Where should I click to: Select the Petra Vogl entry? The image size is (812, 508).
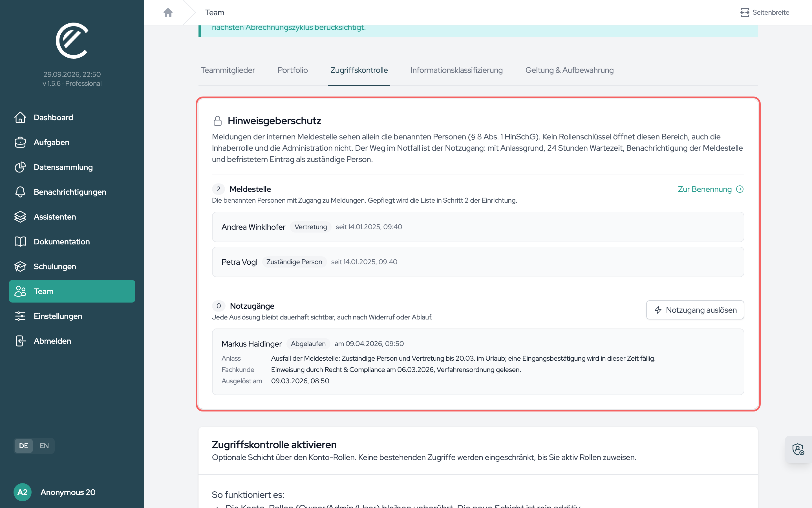tap(478, 262)
